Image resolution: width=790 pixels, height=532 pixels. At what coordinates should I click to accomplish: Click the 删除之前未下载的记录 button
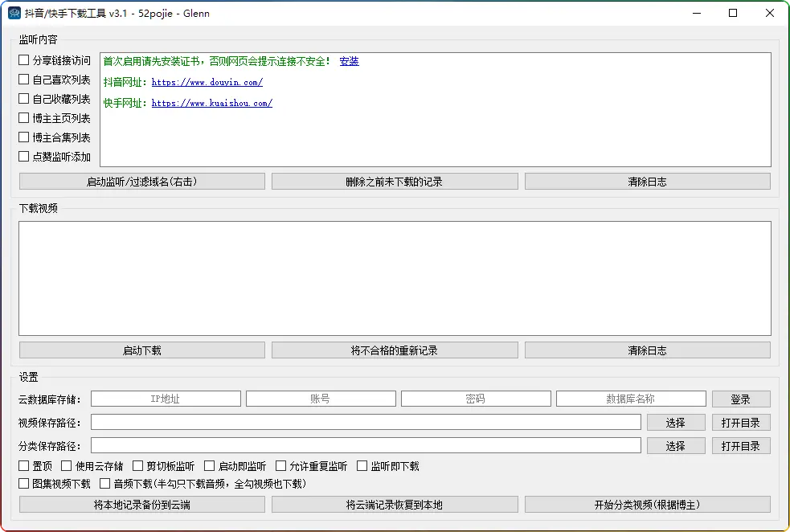tap(395, 182)
